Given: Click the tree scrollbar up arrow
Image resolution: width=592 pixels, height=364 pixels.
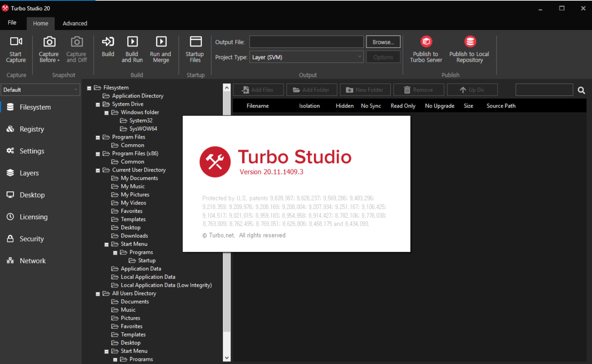Looking at the screenshot, I should click(227, 88).
